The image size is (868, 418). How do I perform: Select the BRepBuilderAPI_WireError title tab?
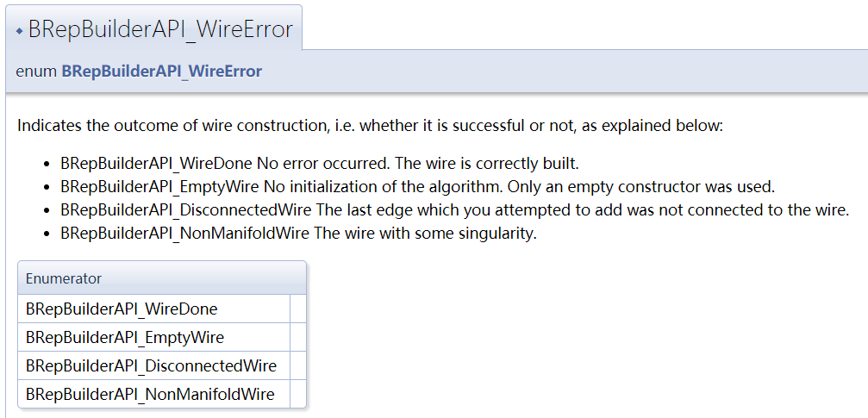[154, 28]
